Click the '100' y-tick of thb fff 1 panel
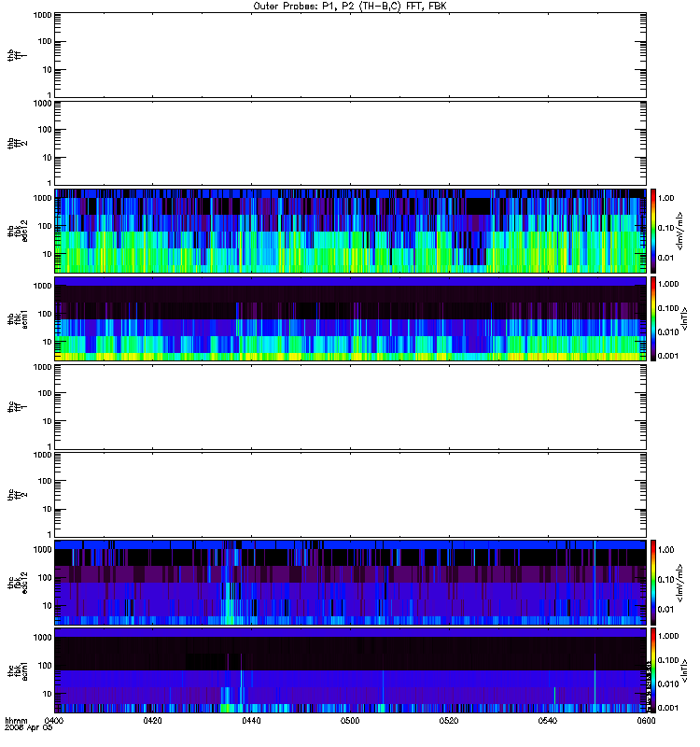The image size is (700, 747). (x=45, y=41)
